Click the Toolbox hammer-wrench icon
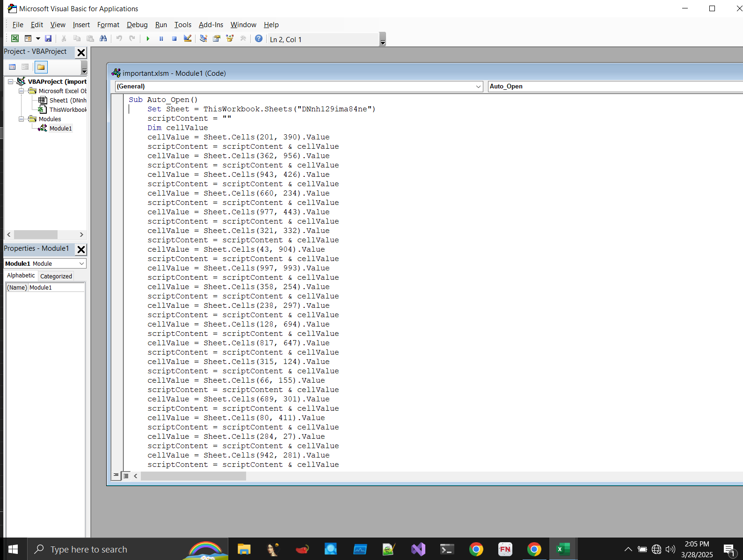Screen dimensions: 743x560 [243, 39]
